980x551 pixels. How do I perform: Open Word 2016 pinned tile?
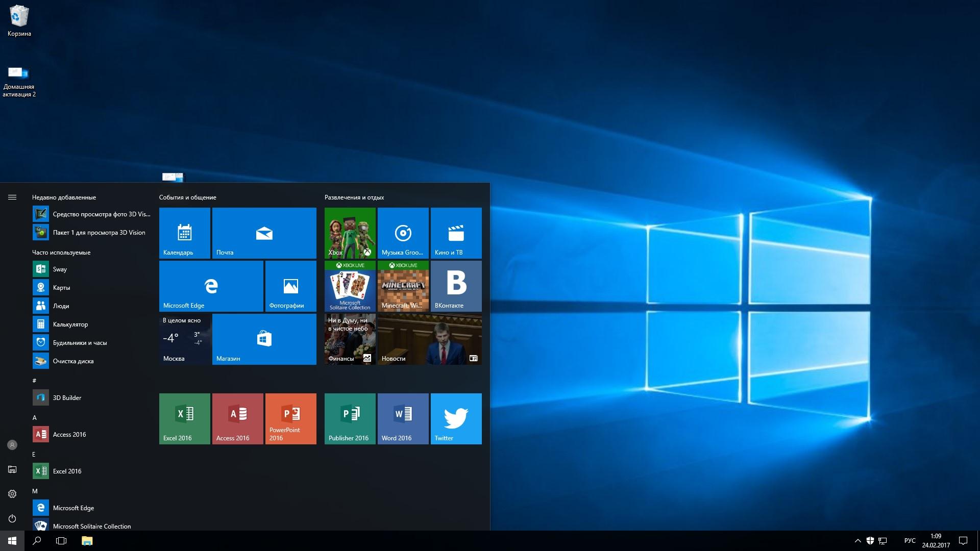pos(403,418)
